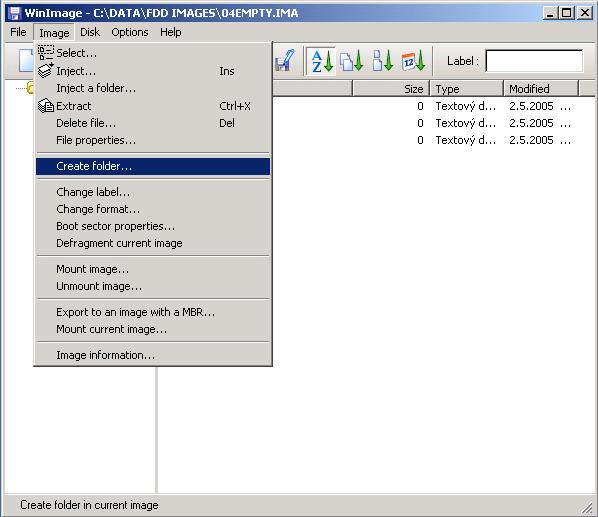Sort files by name with A-Z icon
Image resolution: width=598 pixels, height=517 pixels.
pyautogui.click(x=321, y=61)
